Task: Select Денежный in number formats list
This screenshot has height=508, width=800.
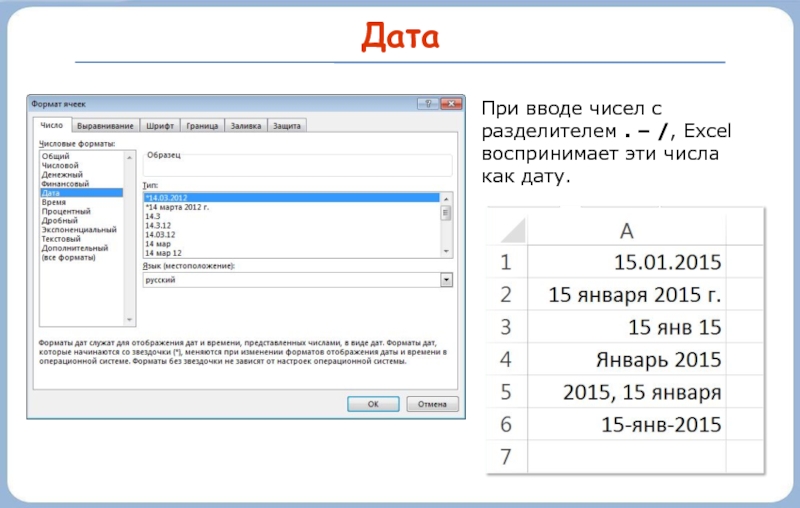Action: click(x=60, y=175)
